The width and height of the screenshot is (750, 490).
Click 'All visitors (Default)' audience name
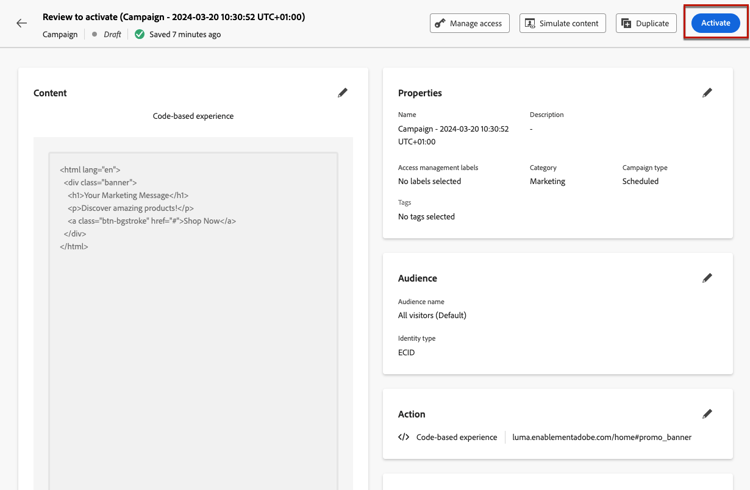point(432,315)
